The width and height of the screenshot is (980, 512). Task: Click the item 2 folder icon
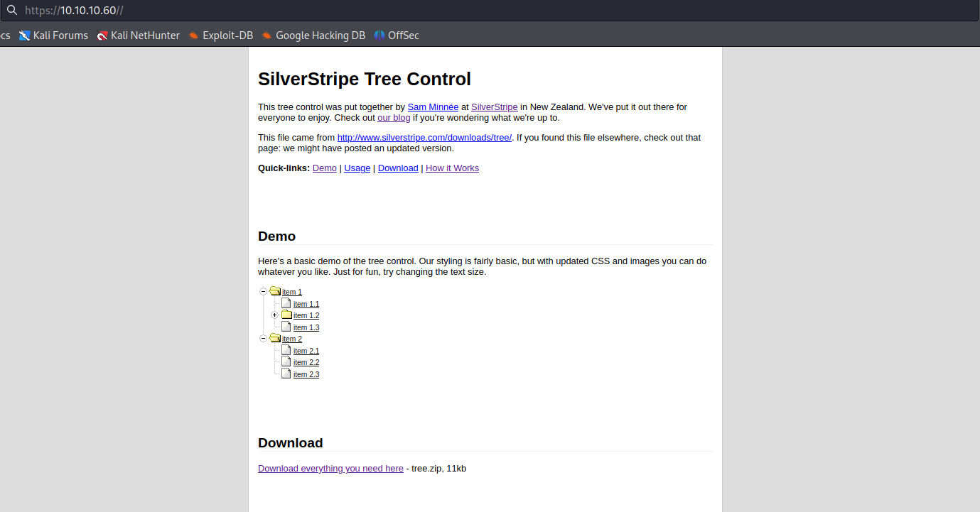pos(275,338)
